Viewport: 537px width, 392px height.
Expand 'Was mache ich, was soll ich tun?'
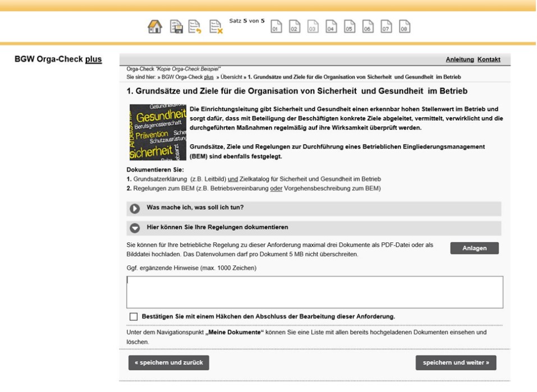pyautogui.click(x=135, y=209)
